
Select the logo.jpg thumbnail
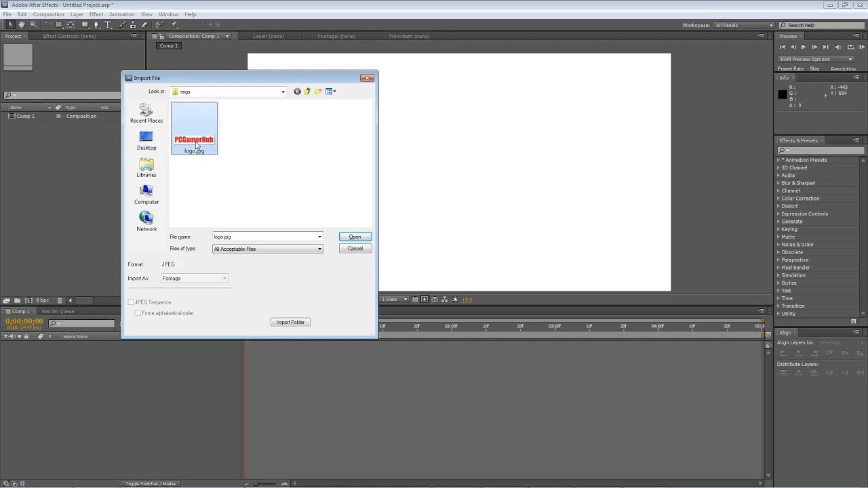click(x=195, y=128)
